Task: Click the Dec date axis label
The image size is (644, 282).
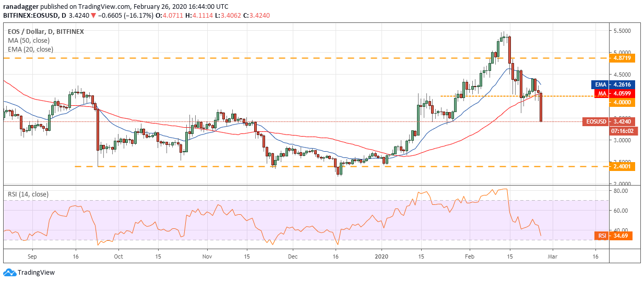Action: click(292, 256)
